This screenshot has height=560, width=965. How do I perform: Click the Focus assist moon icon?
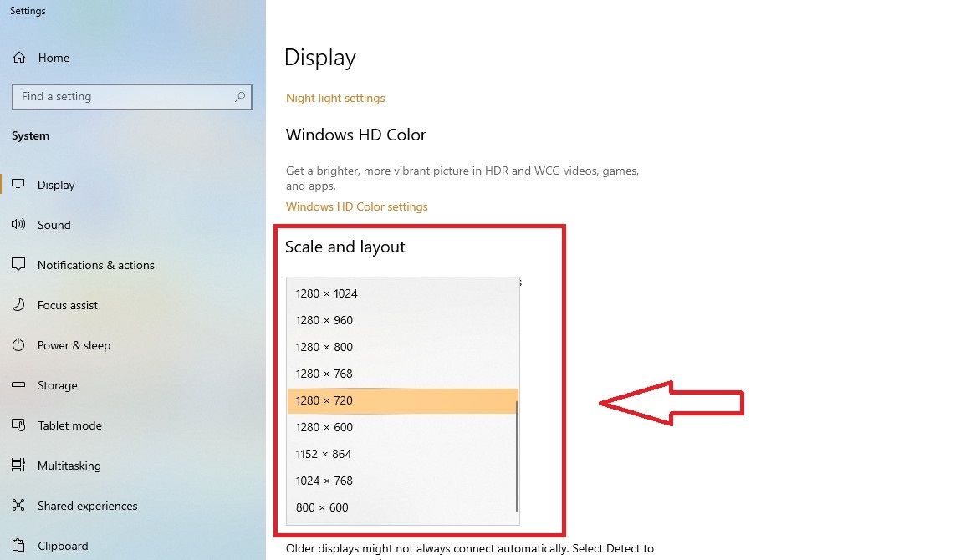pos(18,304)
